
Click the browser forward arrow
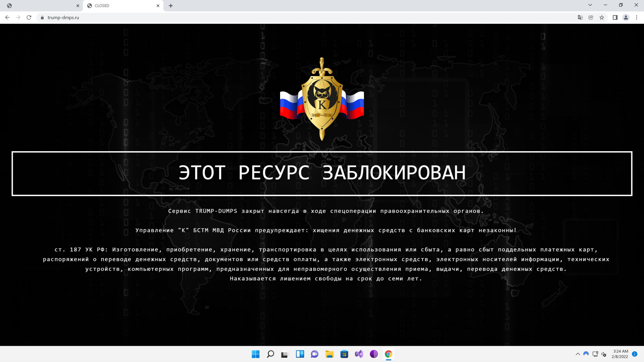point(18,17)
